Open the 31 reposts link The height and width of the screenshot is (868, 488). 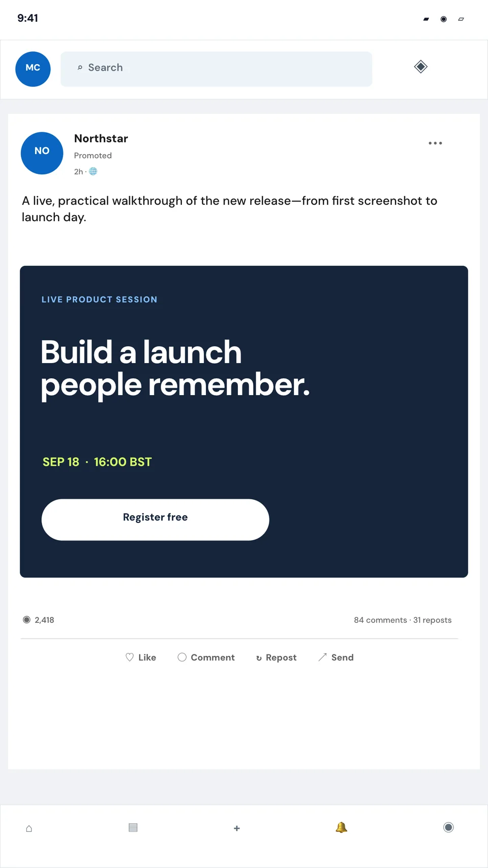433,620
